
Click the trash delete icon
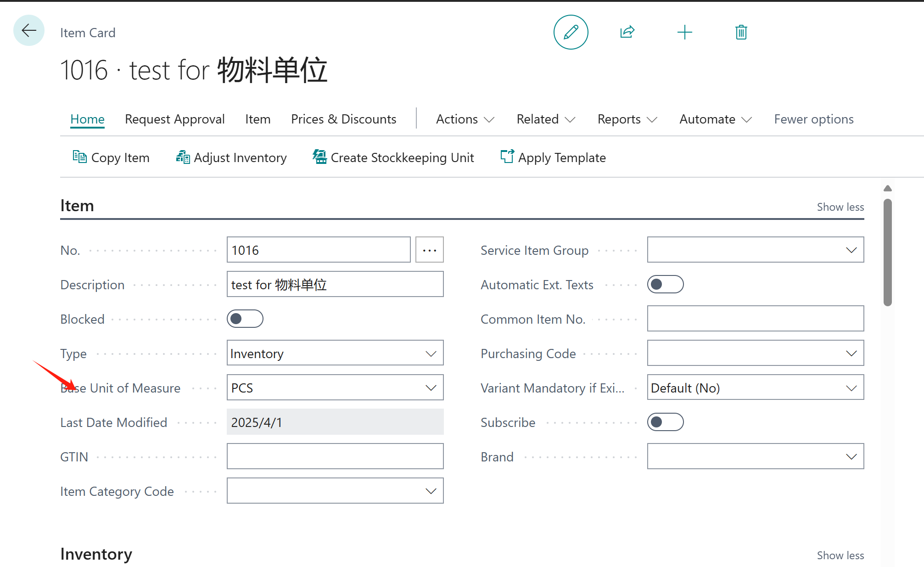pos(741,32)
